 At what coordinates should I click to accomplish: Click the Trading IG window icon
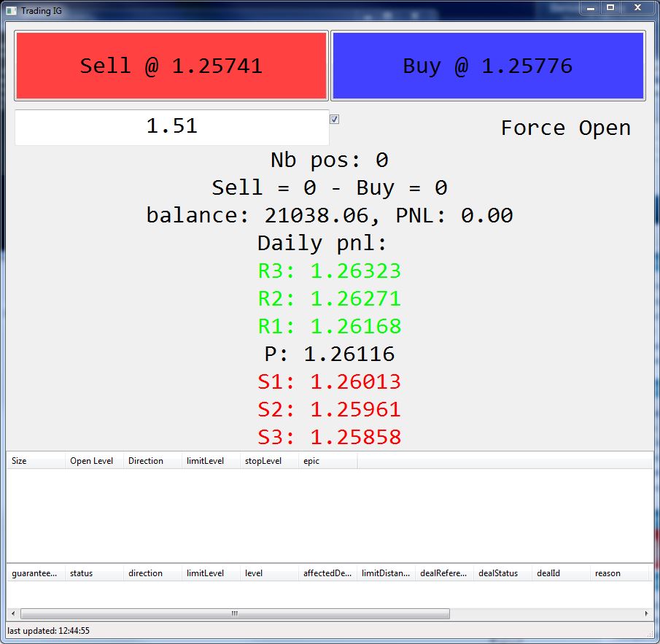(12, 11)
